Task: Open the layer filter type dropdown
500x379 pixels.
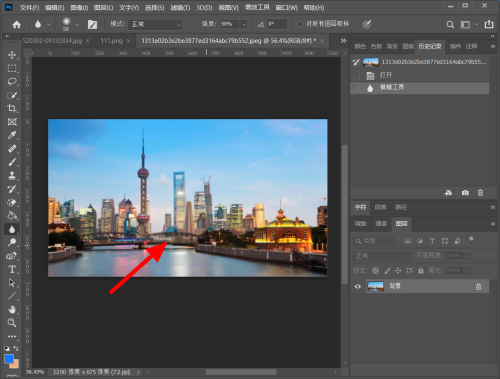Action: [x=374, y=241]
